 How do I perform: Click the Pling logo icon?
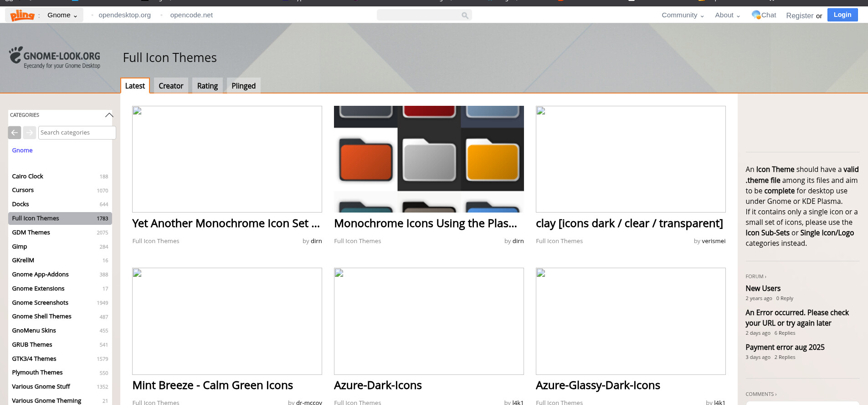[x=22, y=15]
